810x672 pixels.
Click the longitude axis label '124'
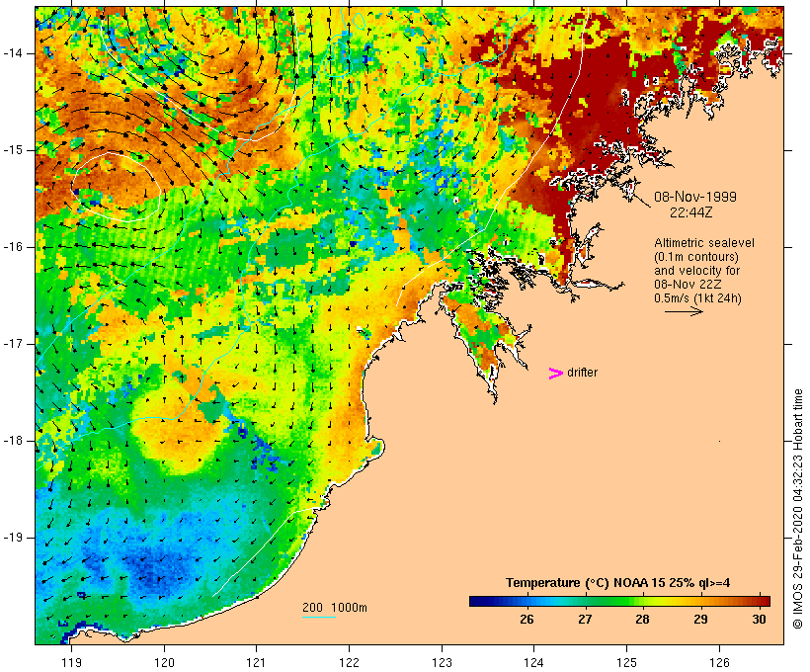click(533, 662)
